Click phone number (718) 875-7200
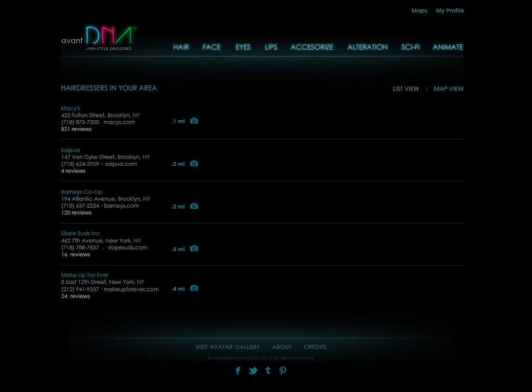532x392 pixels. point(80,122)
